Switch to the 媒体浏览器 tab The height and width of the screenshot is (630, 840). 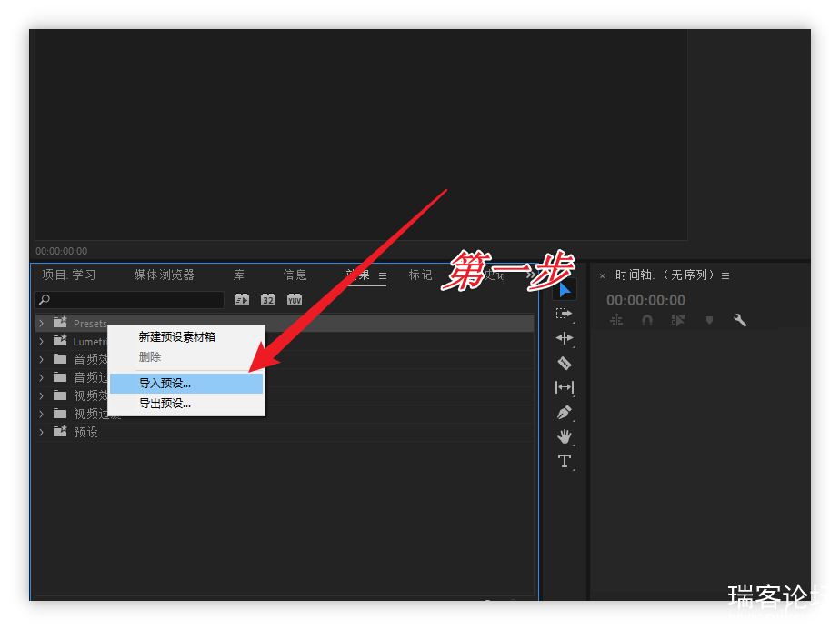coord(164,275)
